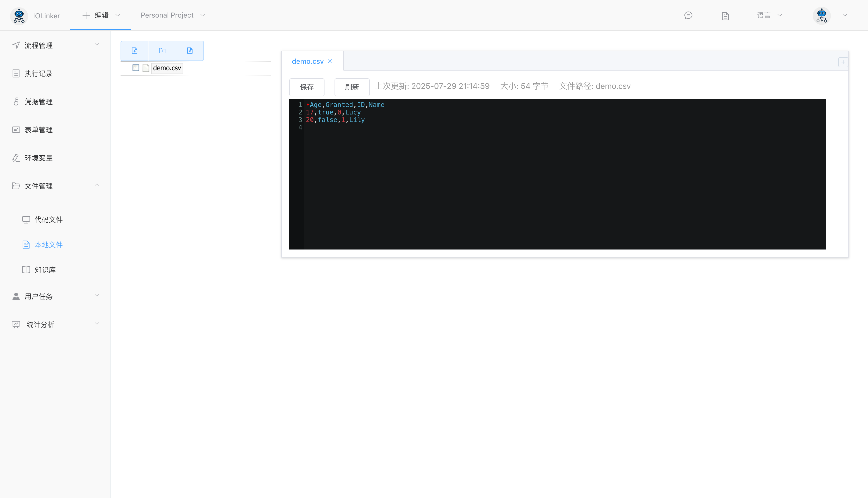Open 环境变量 from the sidebar
868x498 pixels.
pos(39,158)
